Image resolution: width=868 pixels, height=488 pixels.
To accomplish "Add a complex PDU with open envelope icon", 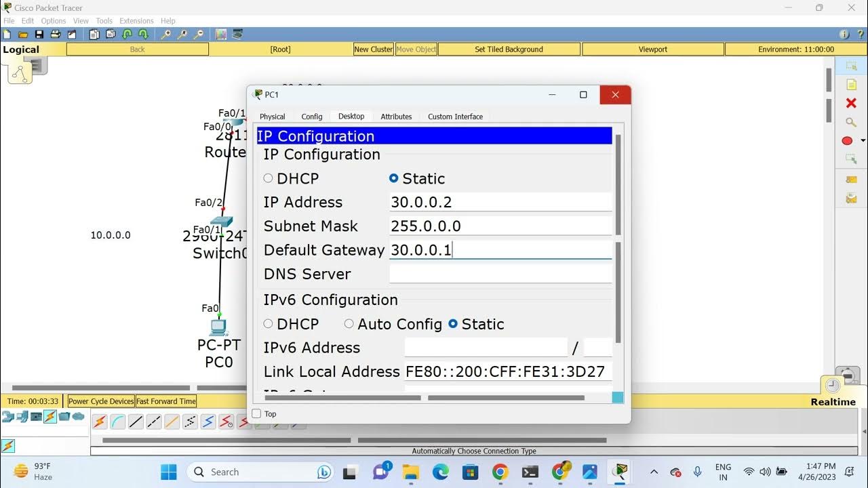I will coord(851,199).
